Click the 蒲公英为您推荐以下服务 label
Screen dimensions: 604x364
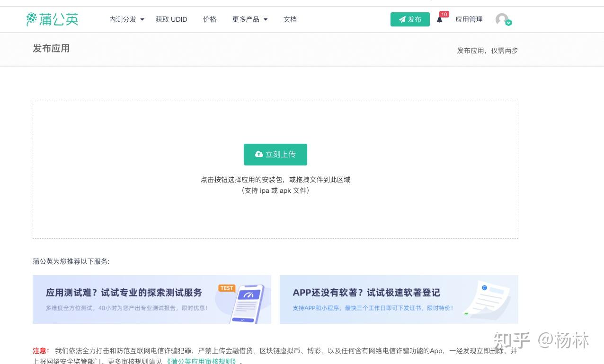(71, 261)
